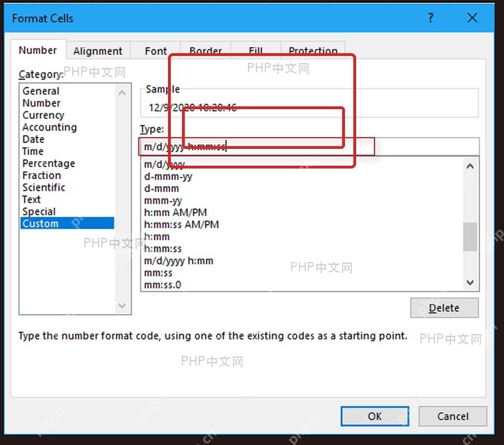Click the Delete button
The height and width of the screenshot is (445, 504).
(444, 308)
